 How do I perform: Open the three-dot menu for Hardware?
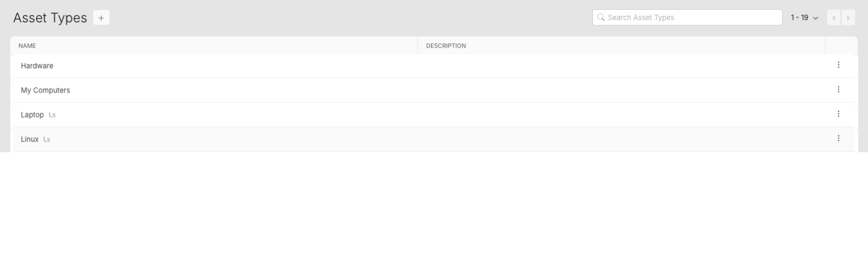click(x=838, y=65)
